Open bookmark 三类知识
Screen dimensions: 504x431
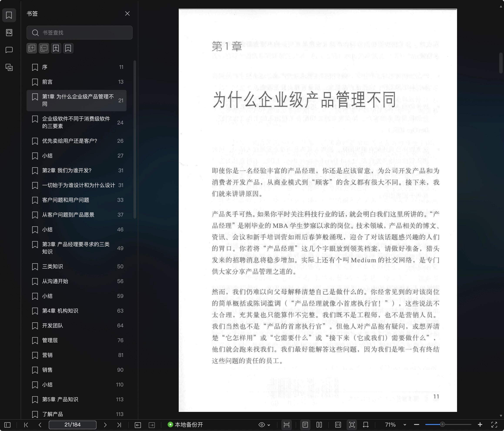[x=76, y=266]
